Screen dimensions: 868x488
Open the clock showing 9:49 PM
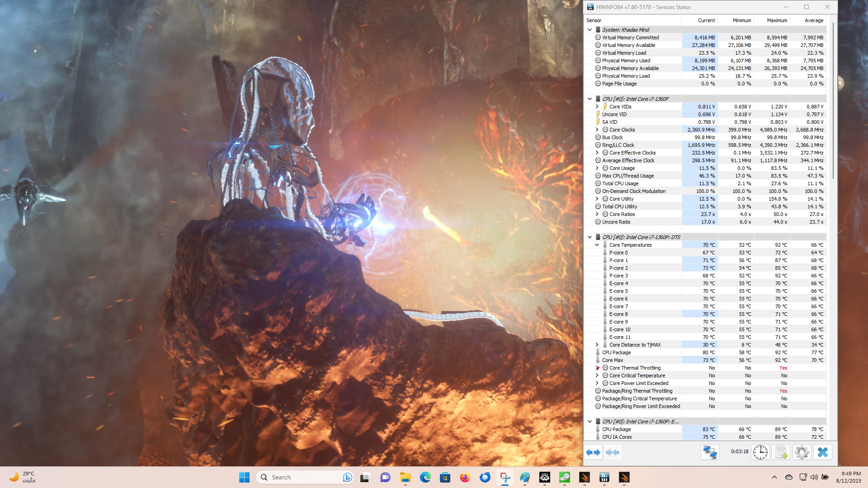(849, 477)
